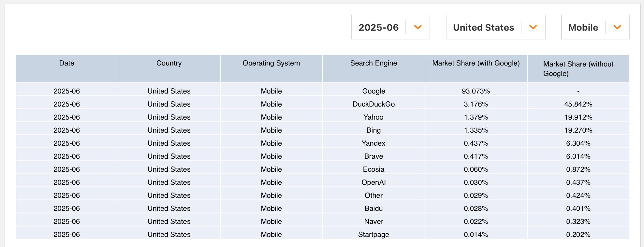Image resolution: width=644 pixels, height=247 pixels.
Task: Click the 0.202% share without Google
Action: [x=578, y=235]
